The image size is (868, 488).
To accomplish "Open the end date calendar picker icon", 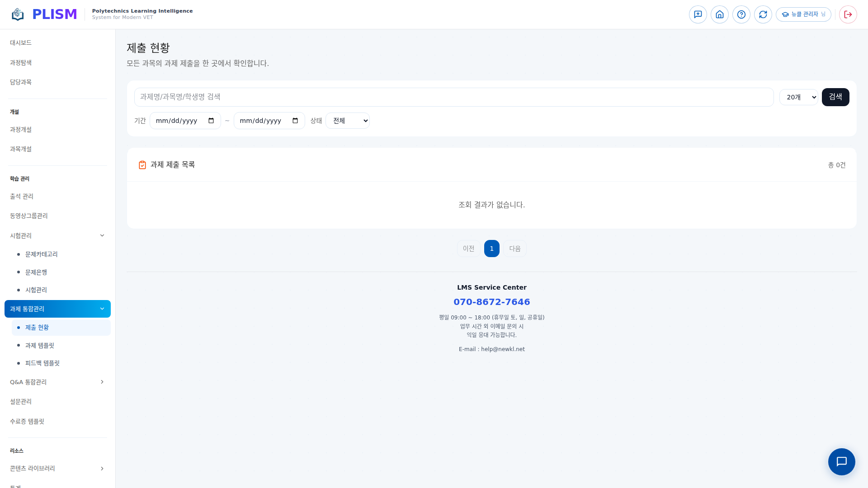I will point(295,121).
